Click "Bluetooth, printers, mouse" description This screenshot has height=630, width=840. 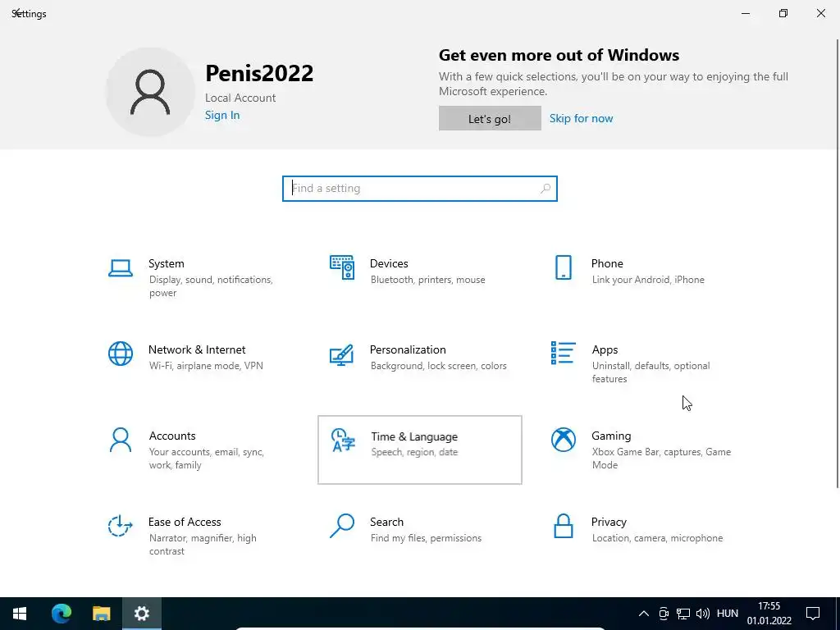tap(427, 280)
